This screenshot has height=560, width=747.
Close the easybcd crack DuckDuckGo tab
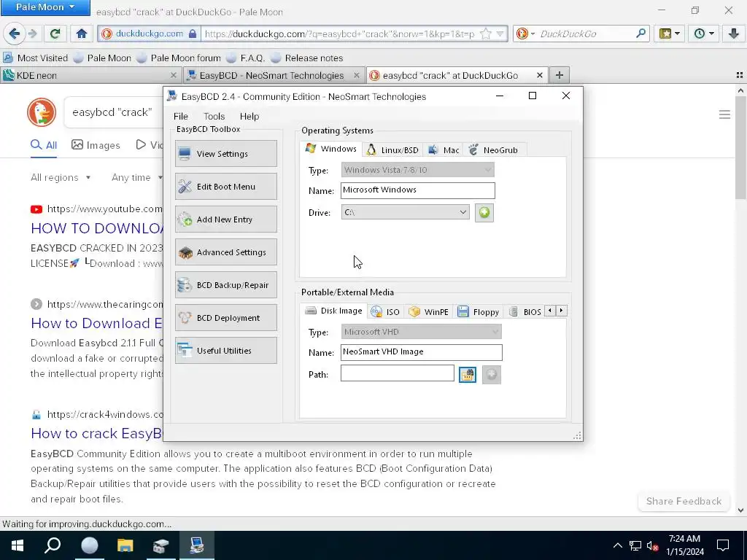click(x=539, y=75)
